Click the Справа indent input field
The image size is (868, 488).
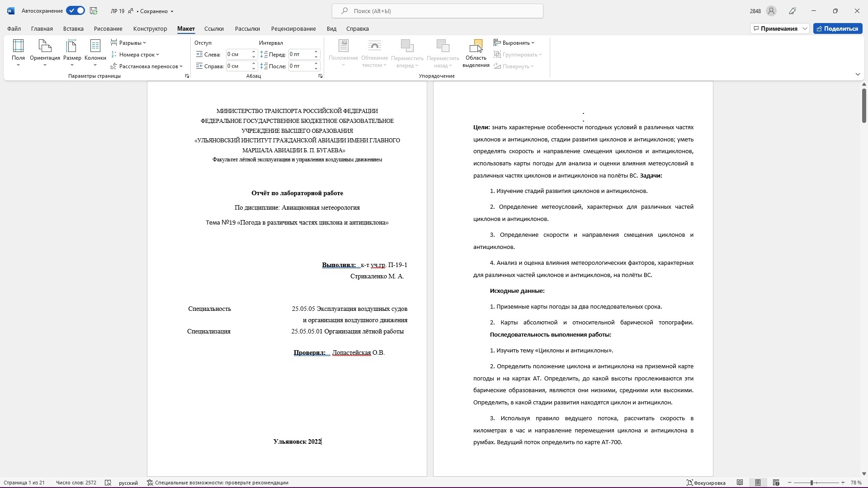pos(238,66)
